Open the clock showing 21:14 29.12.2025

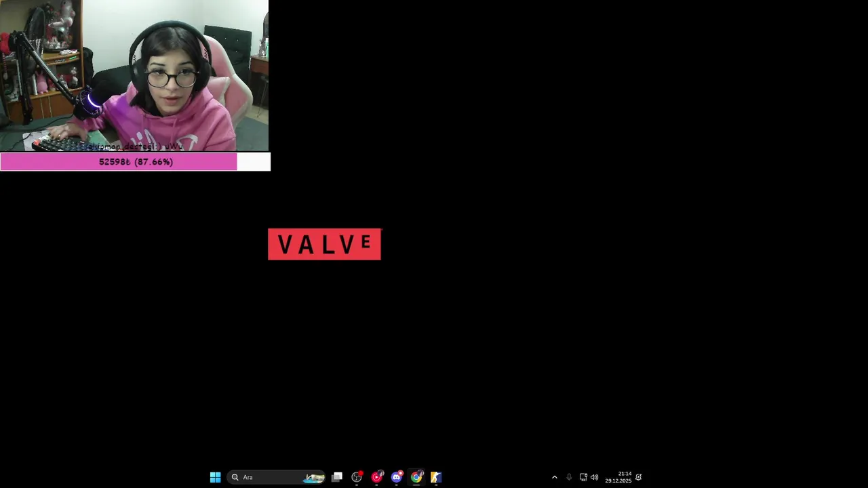pos(618,477)
